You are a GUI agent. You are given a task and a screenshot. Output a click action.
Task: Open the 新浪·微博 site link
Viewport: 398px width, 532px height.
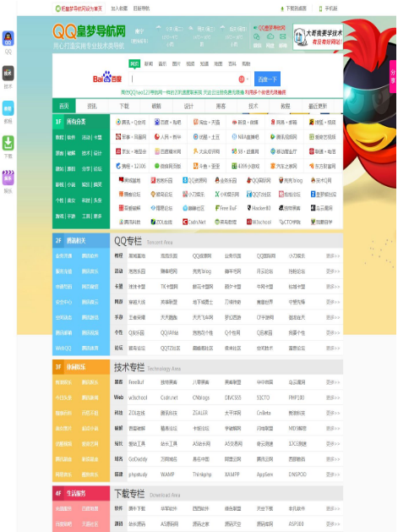click(x=245, y=122)
